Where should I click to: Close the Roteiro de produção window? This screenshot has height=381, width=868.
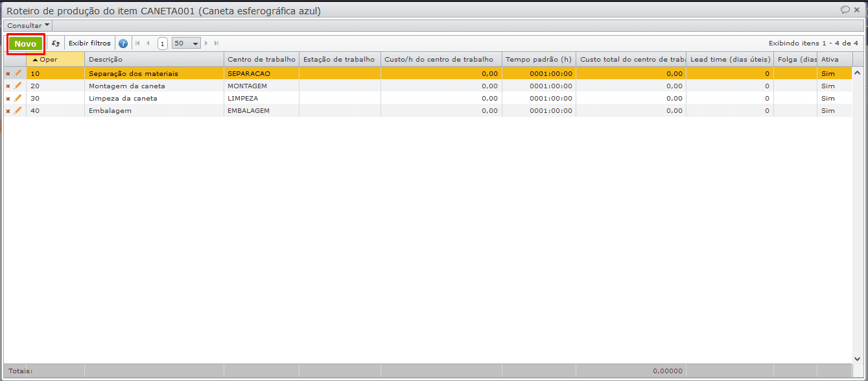point(857,10)
